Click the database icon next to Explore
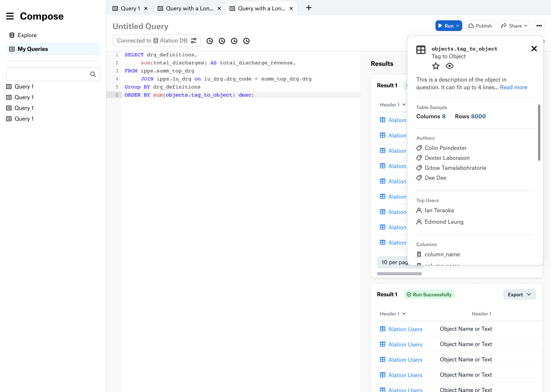 [12, 35]
